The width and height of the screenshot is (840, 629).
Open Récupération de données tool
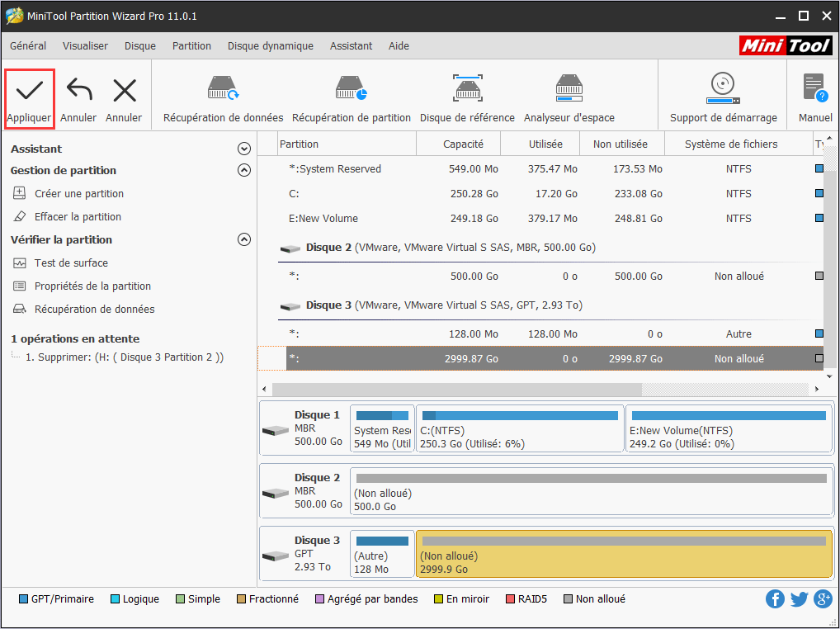click(223, 88)
